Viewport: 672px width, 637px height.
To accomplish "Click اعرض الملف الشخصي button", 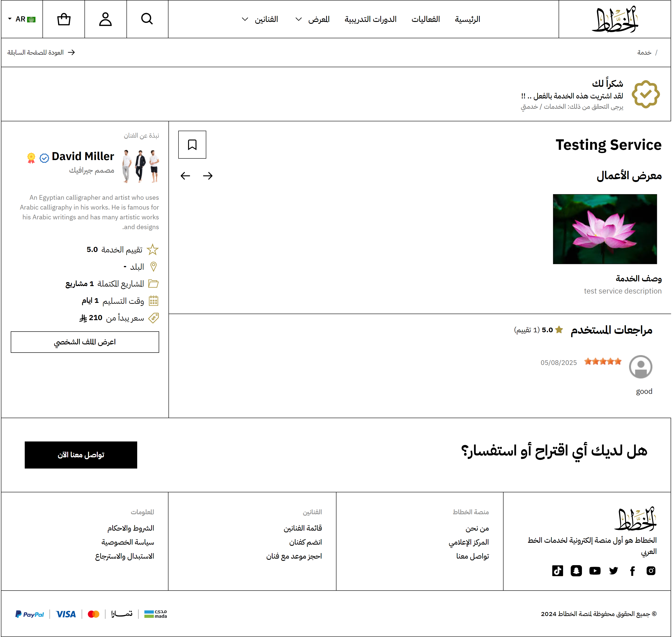I will point(85,342).
